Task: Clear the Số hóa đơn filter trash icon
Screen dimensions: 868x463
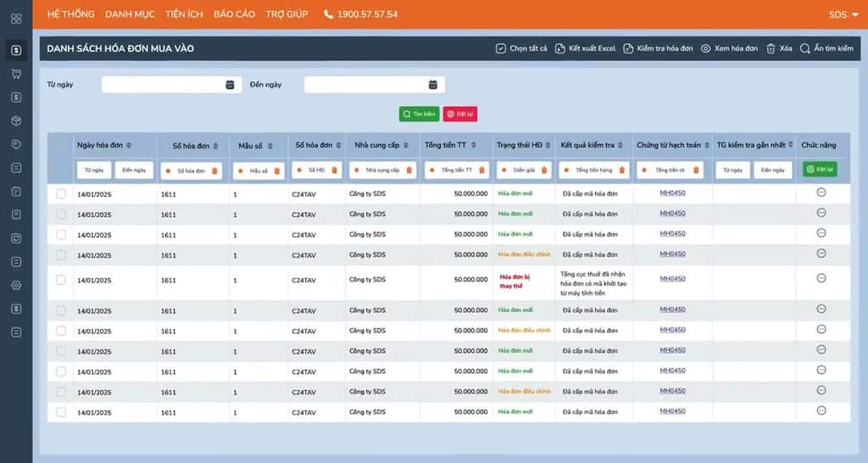Action: click(214, 171)
